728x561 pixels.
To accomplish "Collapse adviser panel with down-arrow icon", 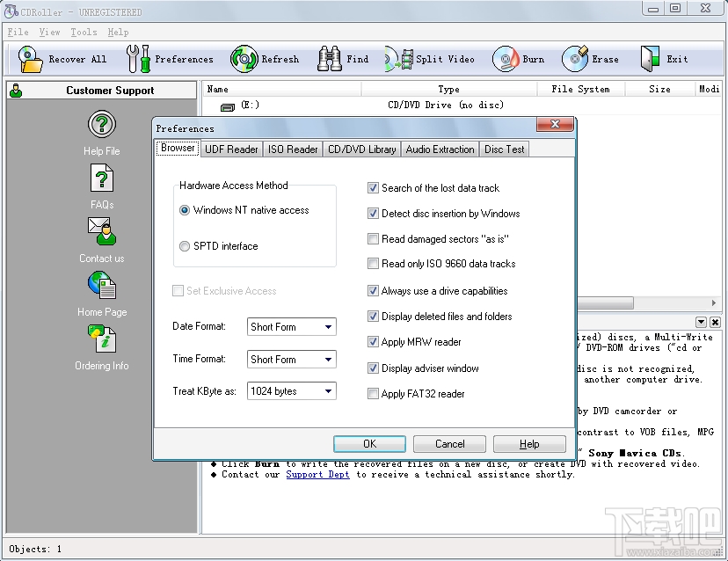I will click(x=701, y=323).
